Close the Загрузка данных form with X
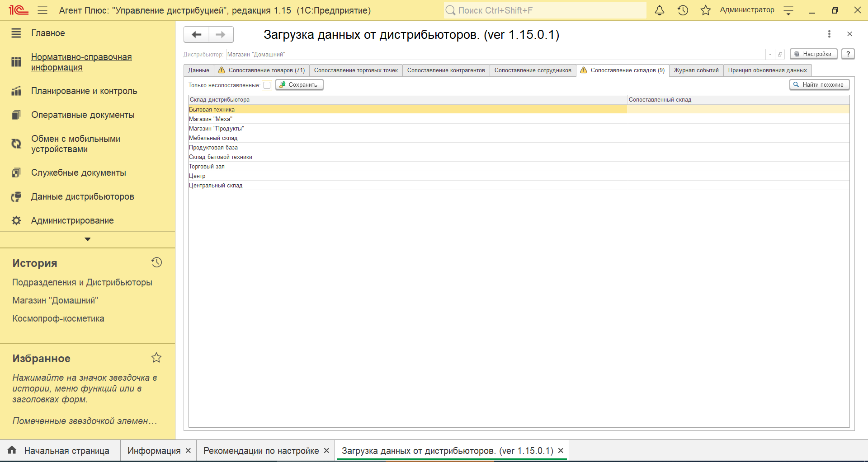The image size is (868, 462). (849, 34)
